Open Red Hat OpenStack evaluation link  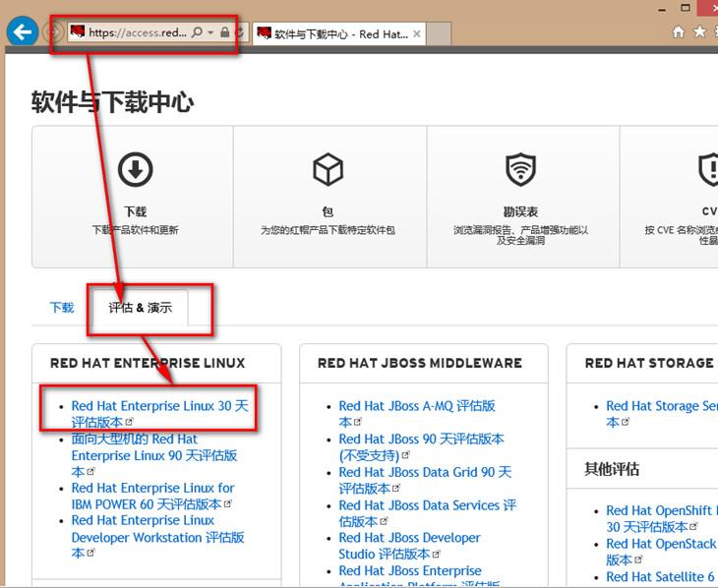(662, 552)
